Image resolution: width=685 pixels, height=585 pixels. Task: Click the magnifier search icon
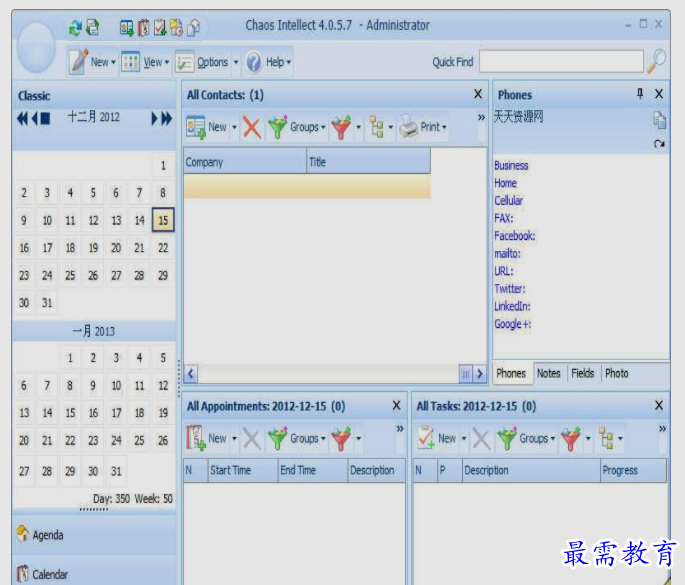click(x=657, y=61)
